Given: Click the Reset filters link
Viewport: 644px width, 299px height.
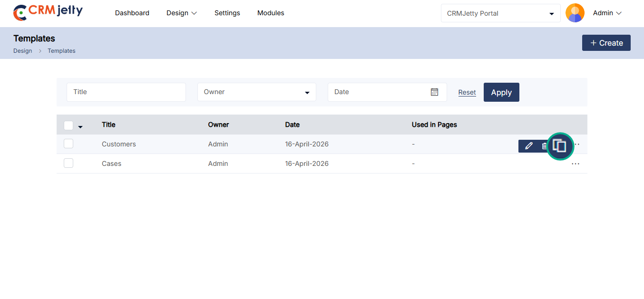Looking at the screenshot, I should pos(467,92).
